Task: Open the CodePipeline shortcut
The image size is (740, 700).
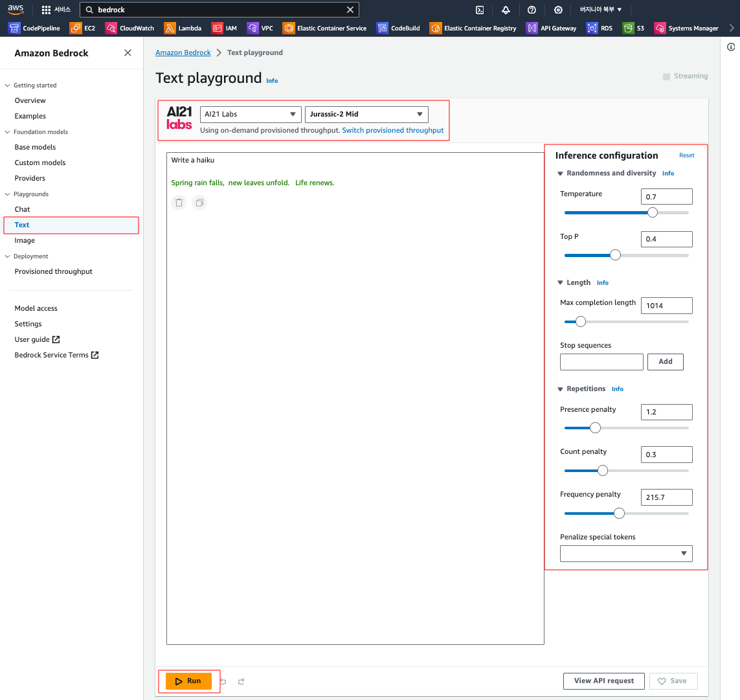Action: [x=34, y=28]
